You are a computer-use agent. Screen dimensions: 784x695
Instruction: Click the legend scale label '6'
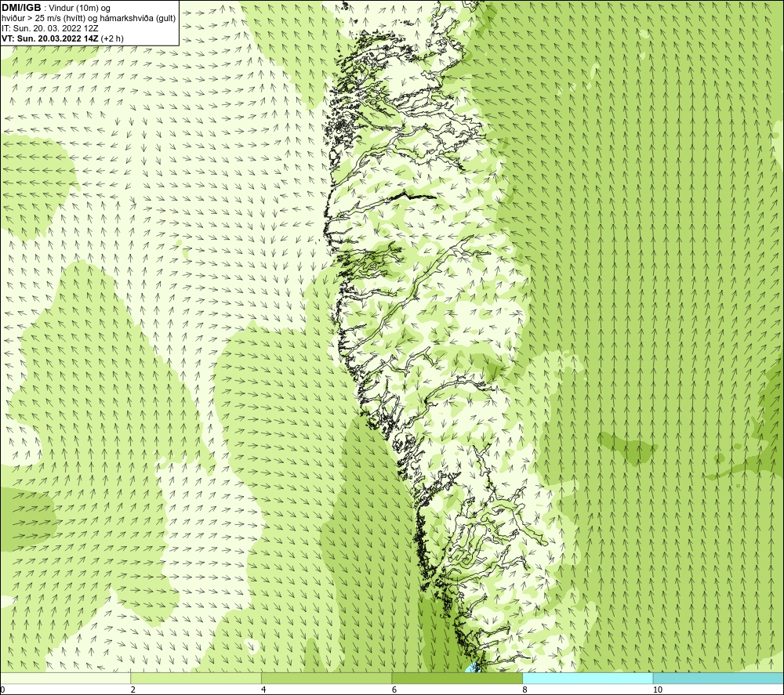click(x=394, y=690)
